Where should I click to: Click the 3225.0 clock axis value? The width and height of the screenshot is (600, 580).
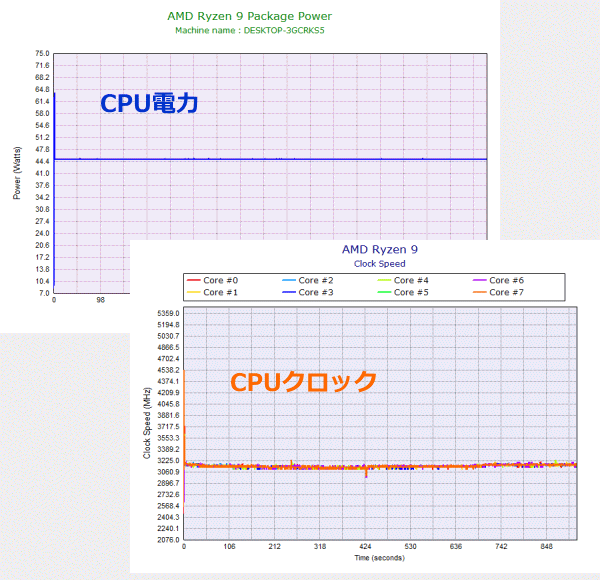pos(168,461)
